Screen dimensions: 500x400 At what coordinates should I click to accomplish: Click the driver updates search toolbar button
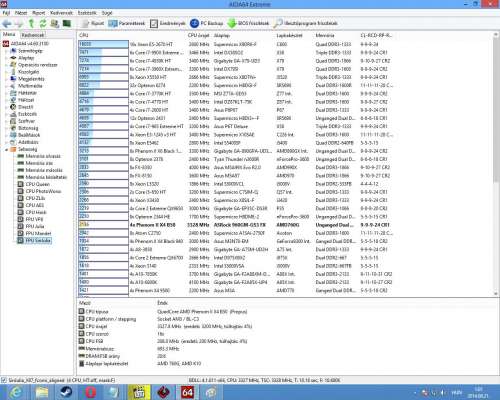point(306,23)
